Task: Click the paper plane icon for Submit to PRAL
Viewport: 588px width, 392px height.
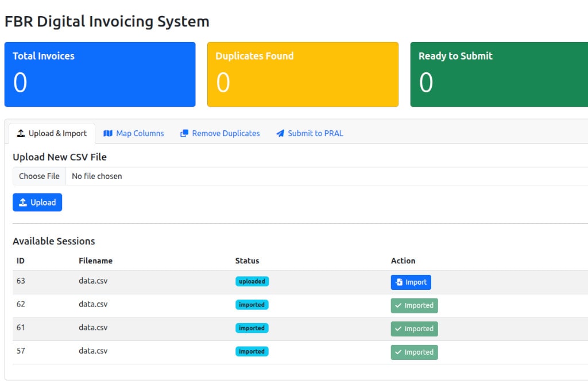Action: (x=280, y=133)
